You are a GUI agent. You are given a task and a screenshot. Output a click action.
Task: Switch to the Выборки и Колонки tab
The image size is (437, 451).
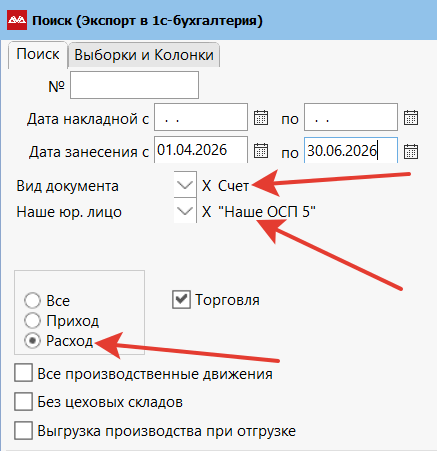[144, 55]
